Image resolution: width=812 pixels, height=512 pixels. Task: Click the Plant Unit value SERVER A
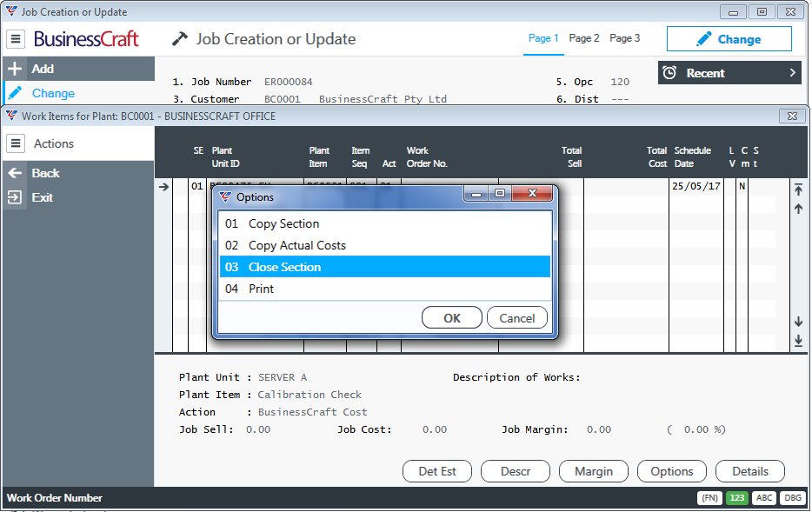(283, 377)
